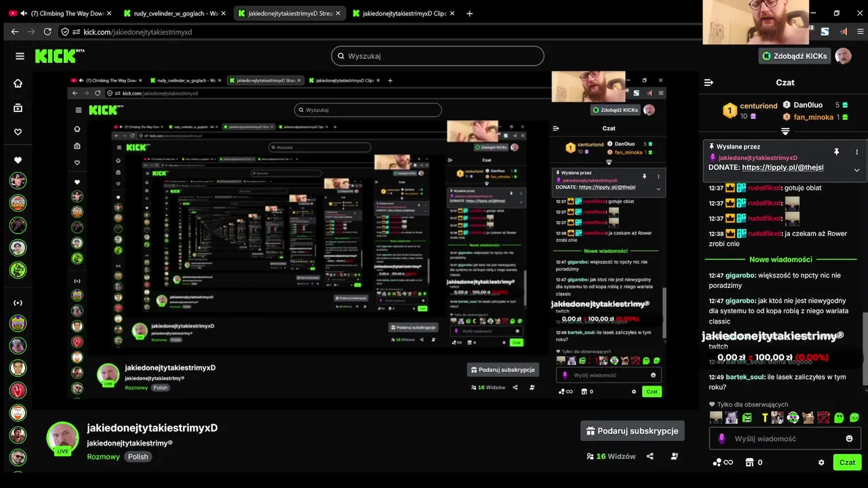Click fan_minoka in the leaderboard
This screenshot has width=868, height=488.
click(x=814, y=117)
